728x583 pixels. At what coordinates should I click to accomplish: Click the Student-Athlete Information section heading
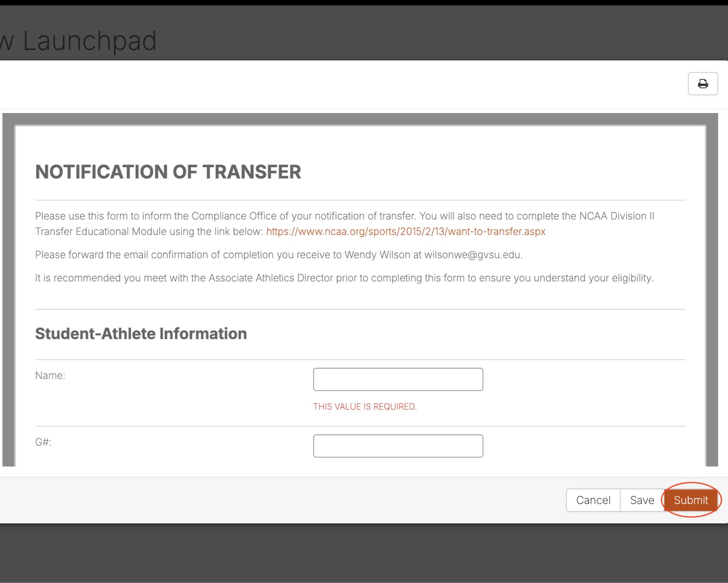[x=141, y=334]
